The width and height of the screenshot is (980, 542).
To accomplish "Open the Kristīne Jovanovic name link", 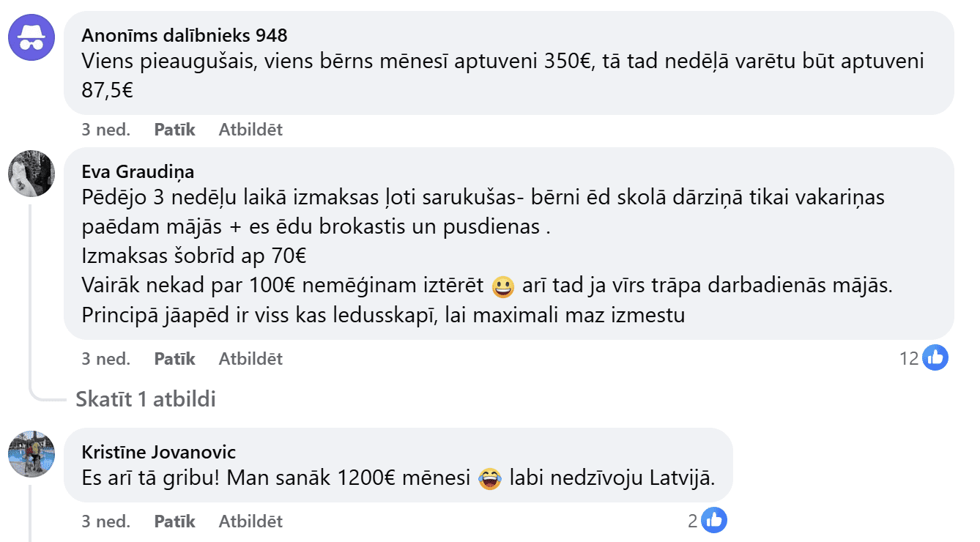I will [159, 452].
